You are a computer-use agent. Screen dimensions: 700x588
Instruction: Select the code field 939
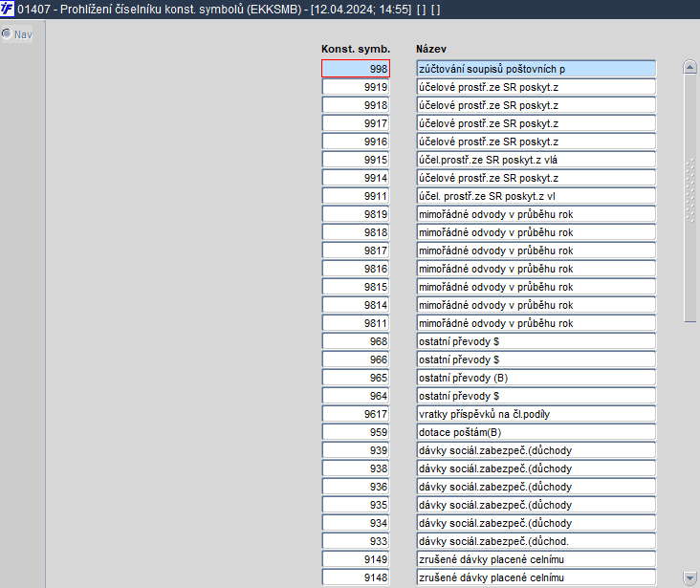tap(356, 450)
